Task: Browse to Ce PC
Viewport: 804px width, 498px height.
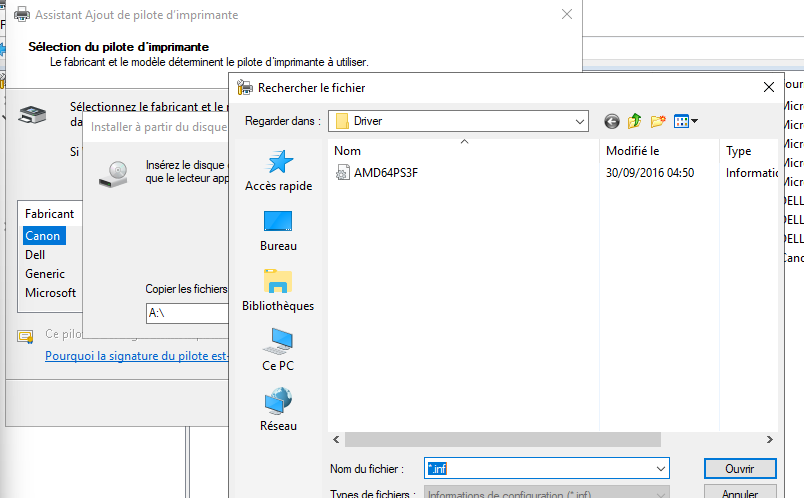Action: (x=278, y=350)
